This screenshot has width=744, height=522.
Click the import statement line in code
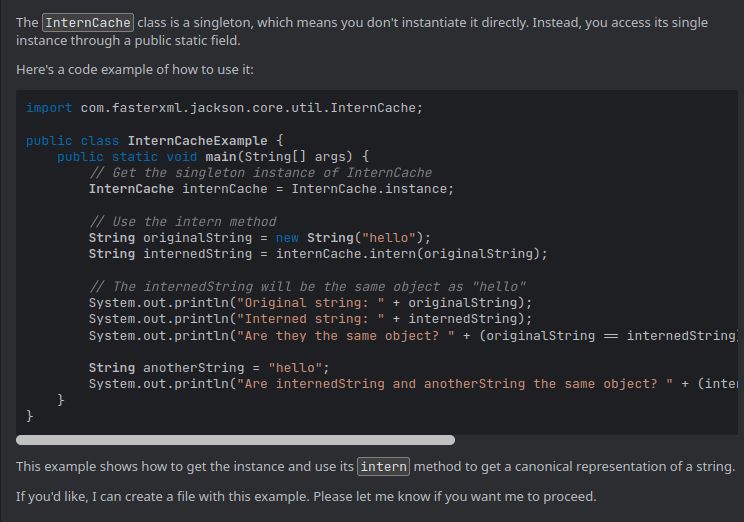coord(224,108)
